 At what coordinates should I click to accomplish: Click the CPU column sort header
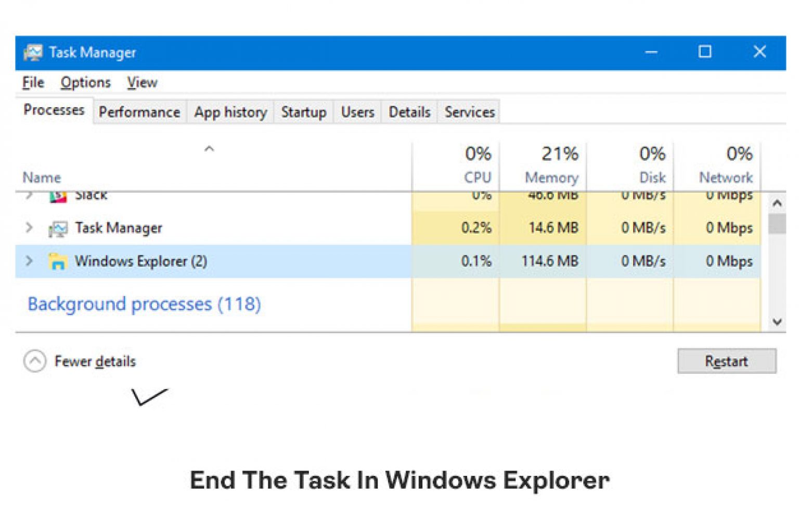click(x=476, y=164)
